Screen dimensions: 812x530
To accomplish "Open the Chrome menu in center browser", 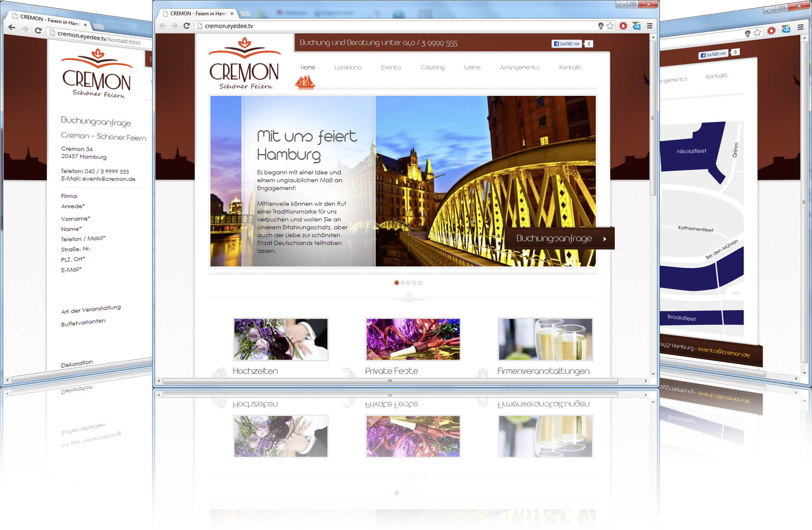I will pos(650,26).
